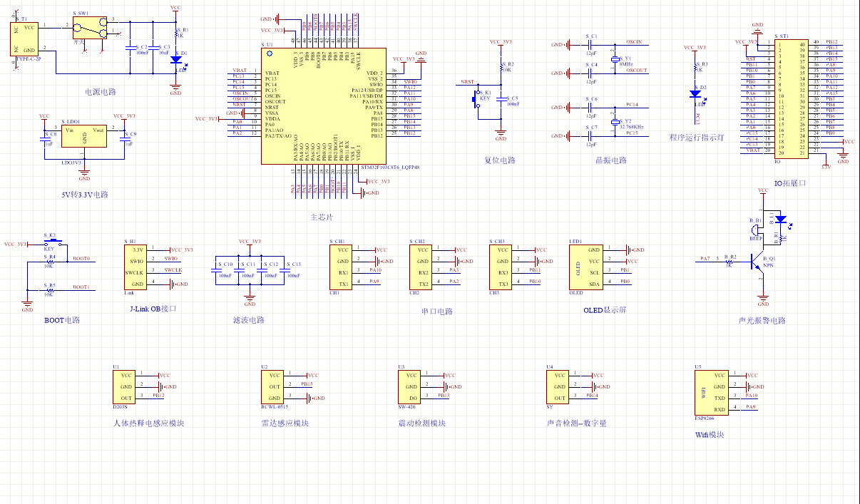This screenshot has height=504, width=860.
Task: Click the S_C10 100nF filter capacitor
Action: click(x=216, y=269)
